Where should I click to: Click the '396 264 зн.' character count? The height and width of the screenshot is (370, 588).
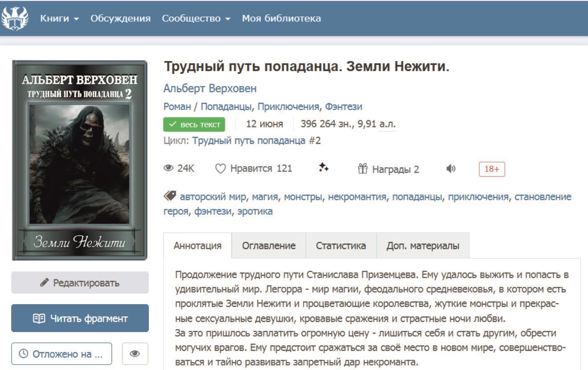tap(327, 124)
